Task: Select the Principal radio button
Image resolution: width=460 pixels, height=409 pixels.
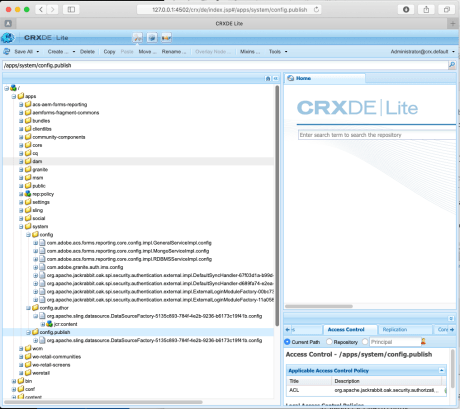Action: (365, 342)
